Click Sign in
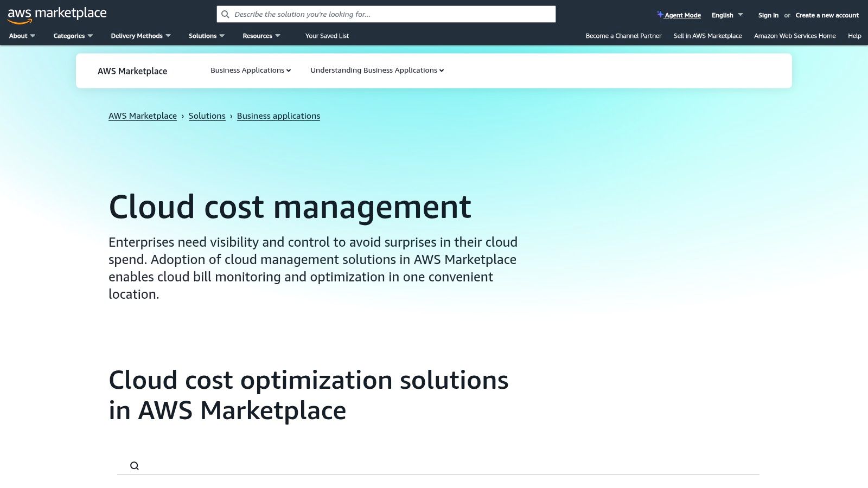 coord(768,15)
